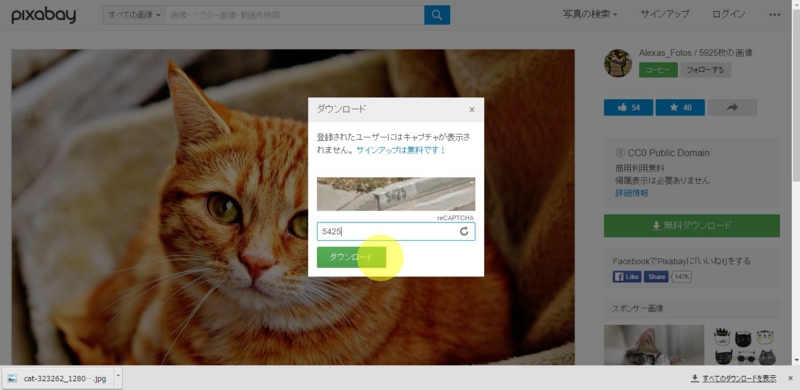Click the 帰属表示は必要ありません text
The image size is (800, 390).
pos(662,180)
